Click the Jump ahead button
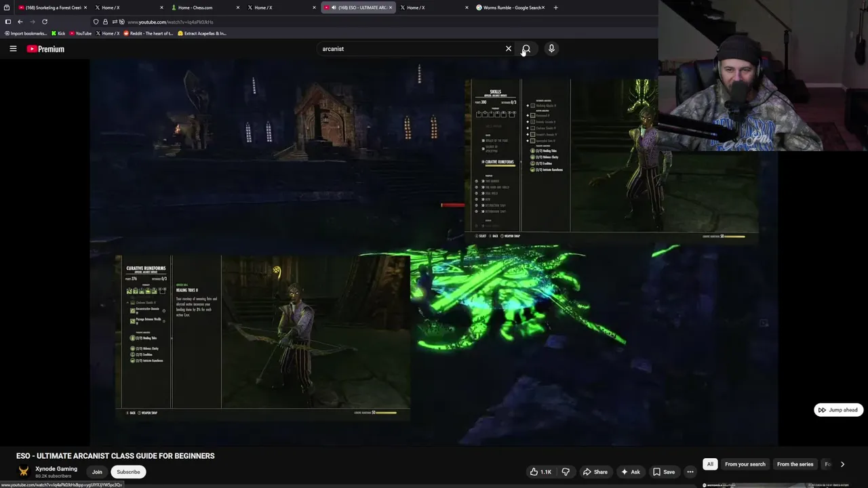Screen dimensions: 868x488 [x=838, y=410]
